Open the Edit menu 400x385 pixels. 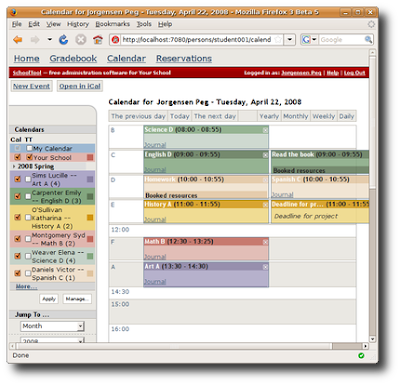(34, 24)
